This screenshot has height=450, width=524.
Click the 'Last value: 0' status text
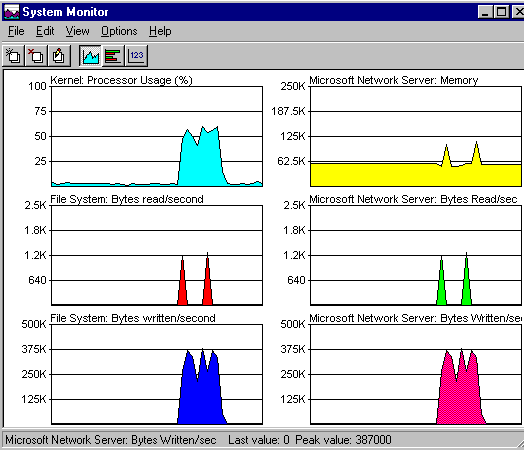point(259,440)
